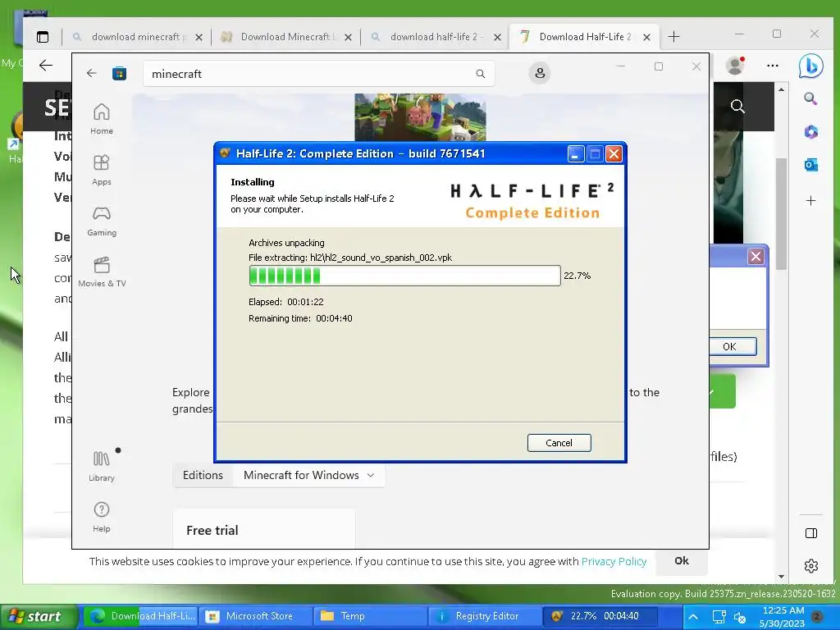Click the installation progress bar
This screenshot has width=840, height=630.
(x=404, y=276)
